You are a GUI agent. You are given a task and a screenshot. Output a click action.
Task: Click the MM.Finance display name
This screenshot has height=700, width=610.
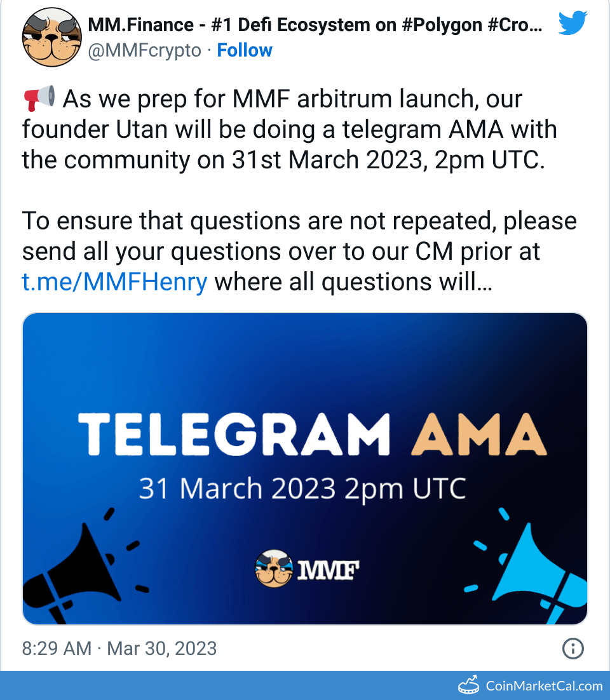coord(315,25)
